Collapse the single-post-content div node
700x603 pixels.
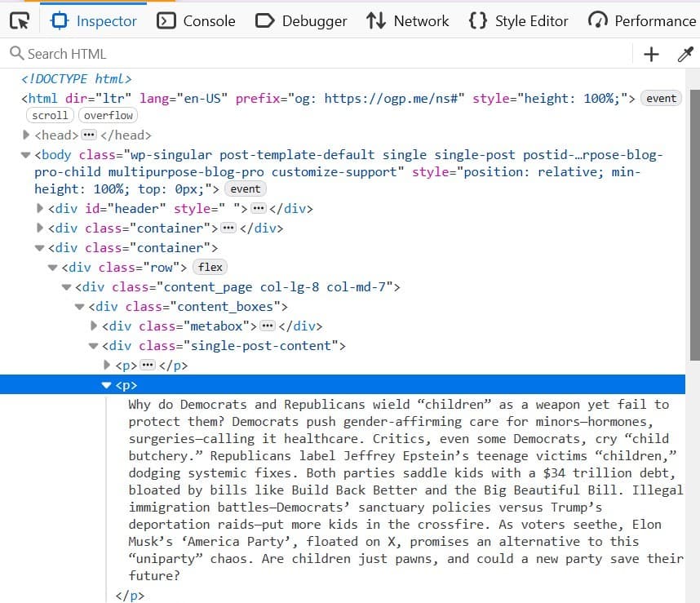click(93, 346)
